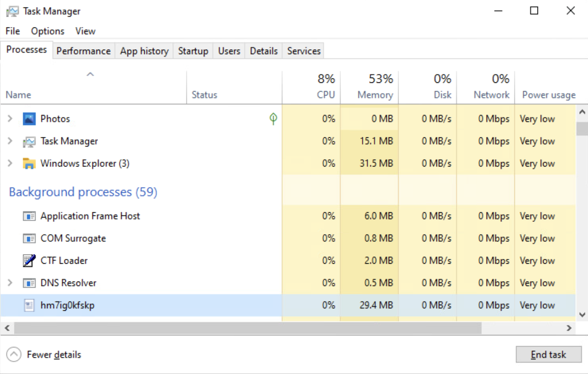Switch to the App history tab

click(x=144, y=51)
